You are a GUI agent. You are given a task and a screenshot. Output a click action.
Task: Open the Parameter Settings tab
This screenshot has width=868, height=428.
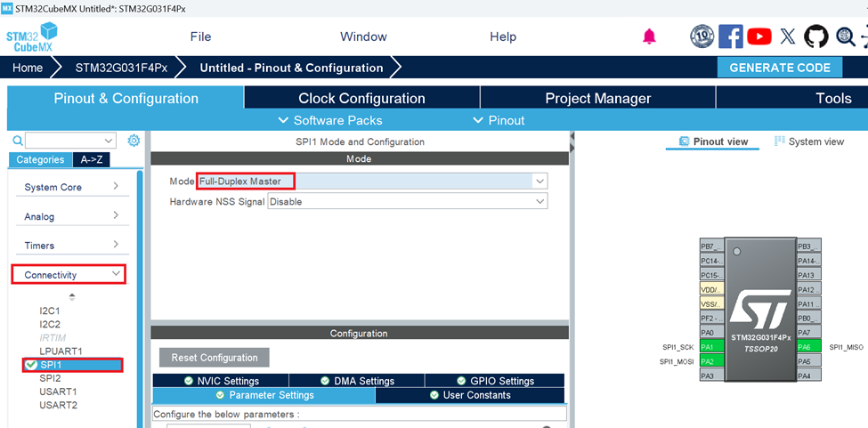[264, 395]
